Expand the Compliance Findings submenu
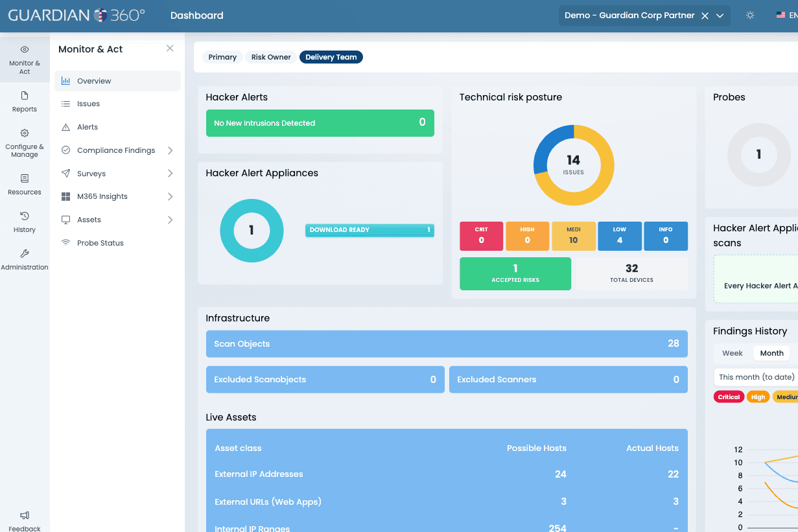Image resolution: width=798 pixels, height=532 pixels. coord(170,150)
